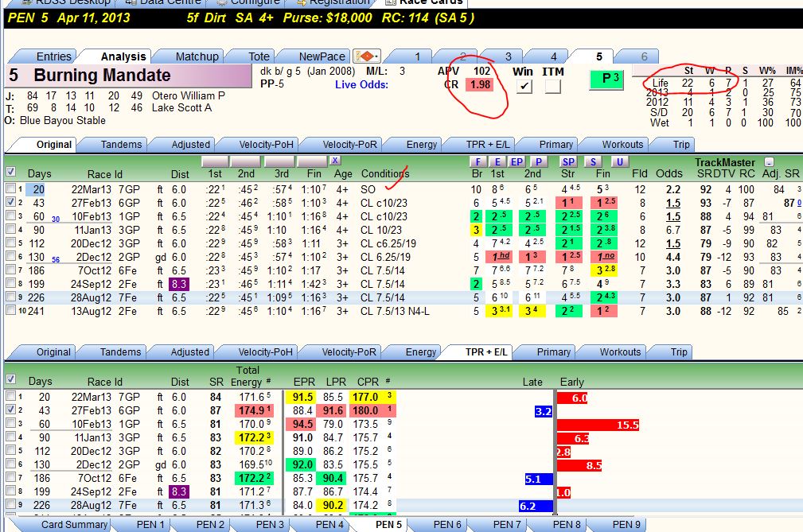The width and height of the screenshot is (803, 532).
Task: Click the red CR 1.98 value
Action: 480,84
